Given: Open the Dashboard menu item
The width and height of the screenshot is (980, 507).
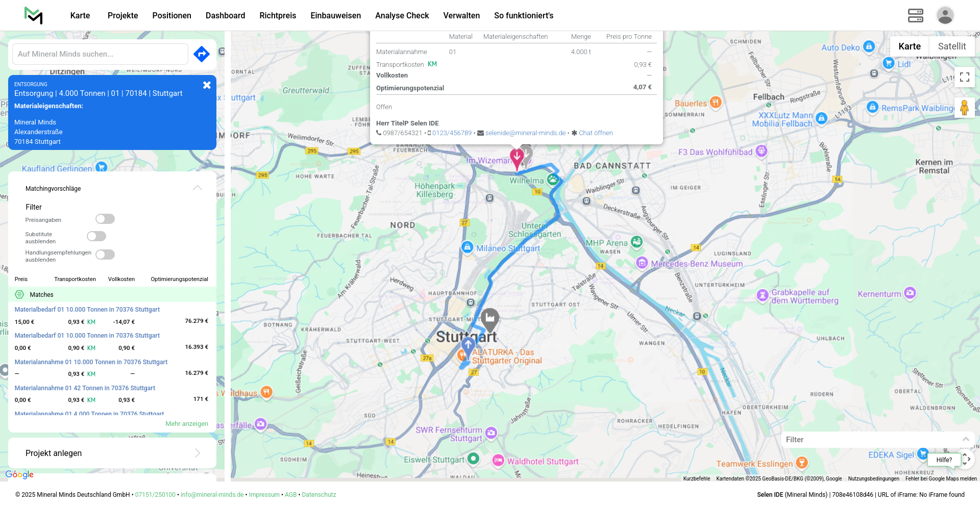Looking at the screenshot, I should 225,15.
